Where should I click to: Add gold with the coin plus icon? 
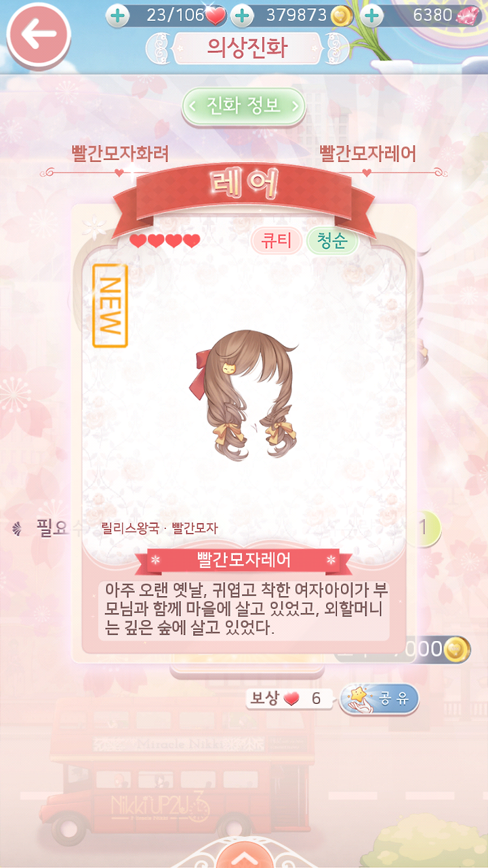pos(242,15)
